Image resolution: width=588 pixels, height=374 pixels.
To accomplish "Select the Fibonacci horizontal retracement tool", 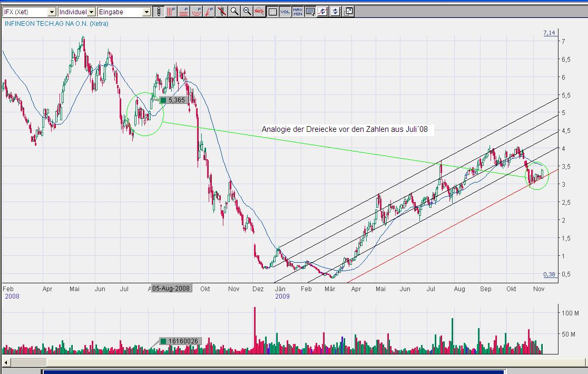I will tap(184, 12).
